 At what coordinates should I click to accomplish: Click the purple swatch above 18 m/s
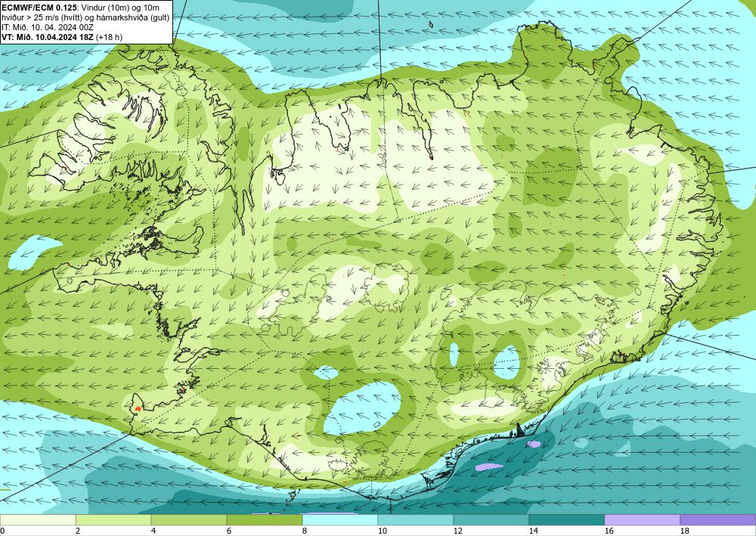click(x=718, y=519)
